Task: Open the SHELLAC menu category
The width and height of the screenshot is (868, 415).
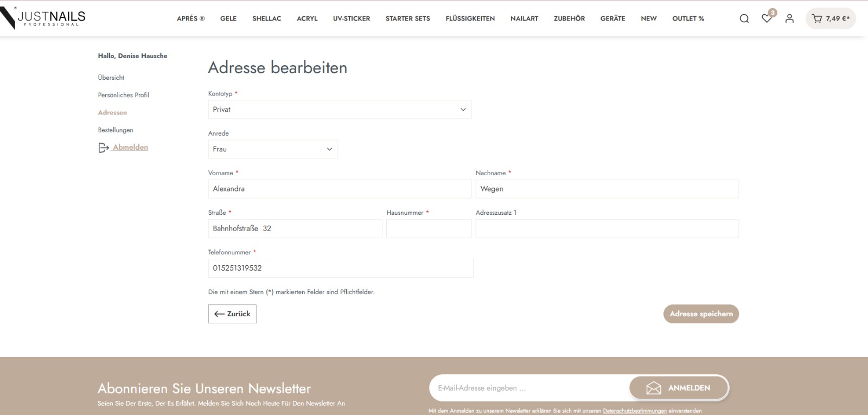Action: pos(266,18)
